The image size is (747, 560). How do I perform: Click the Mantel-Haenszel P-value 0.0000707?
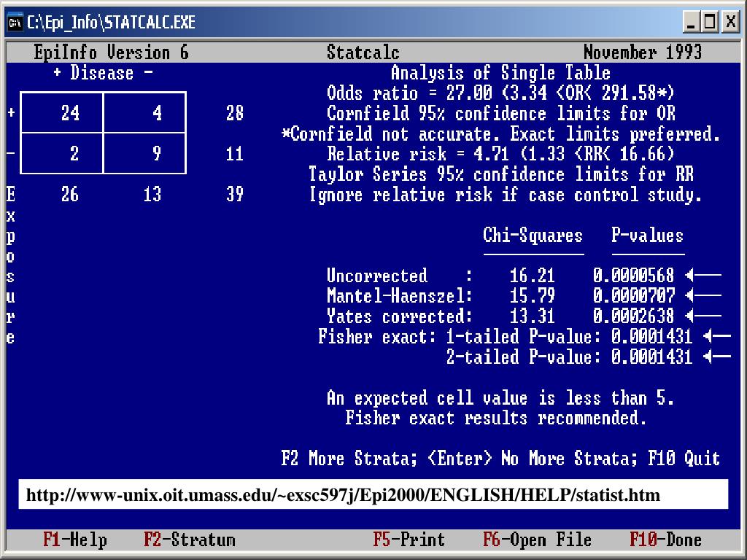(x=634, y=296)
